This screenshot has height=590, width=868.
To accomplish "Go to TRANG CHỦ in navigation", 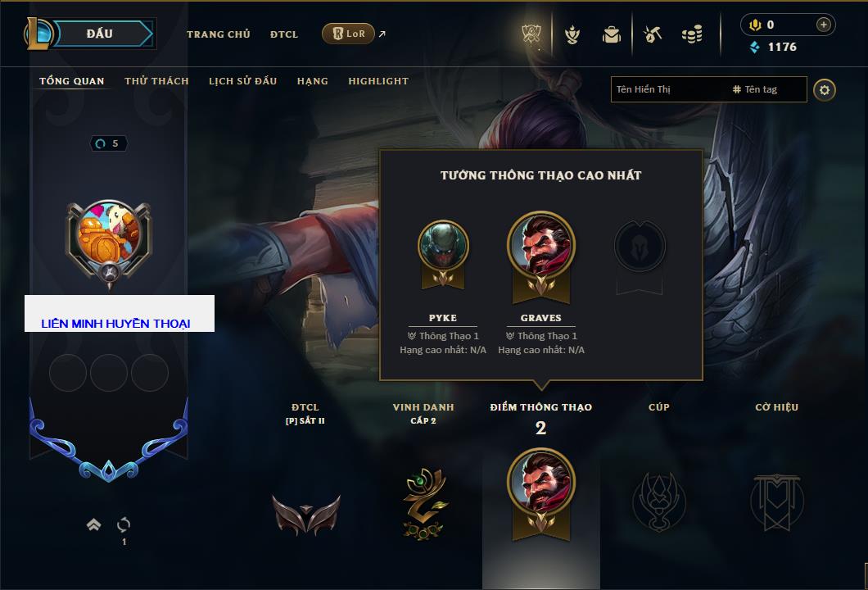I will 219,34.
